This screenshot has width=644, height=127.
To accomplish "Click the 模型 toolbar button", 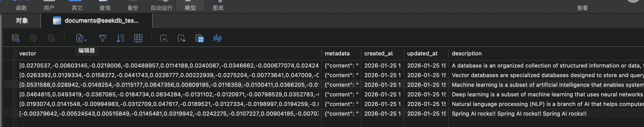I will point(190,8).
